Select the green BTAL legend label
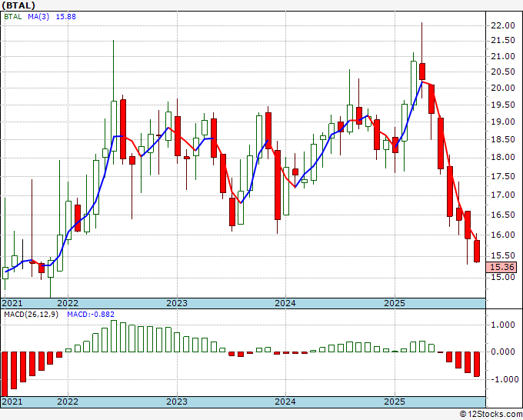This screenshot has height=420, width=523. coord(13,16)
